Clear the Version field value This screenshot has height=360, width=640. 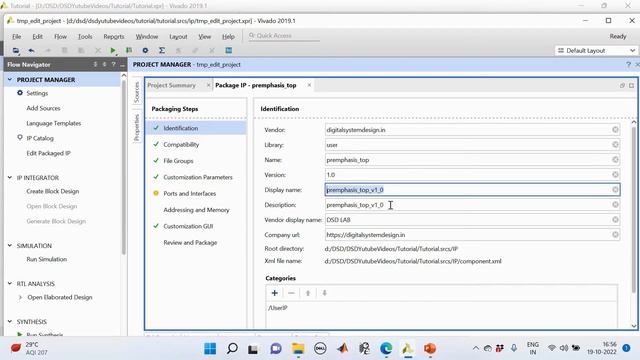(615, 175)
